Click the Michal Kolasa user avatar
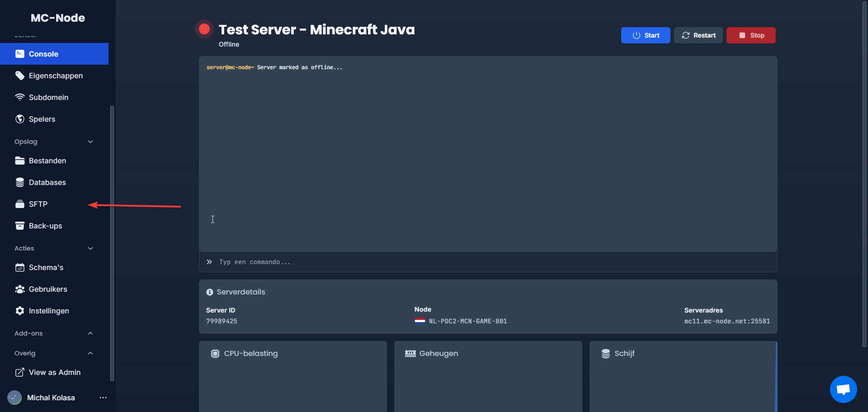Screen dimensions: 868x412 pos(14,398)
